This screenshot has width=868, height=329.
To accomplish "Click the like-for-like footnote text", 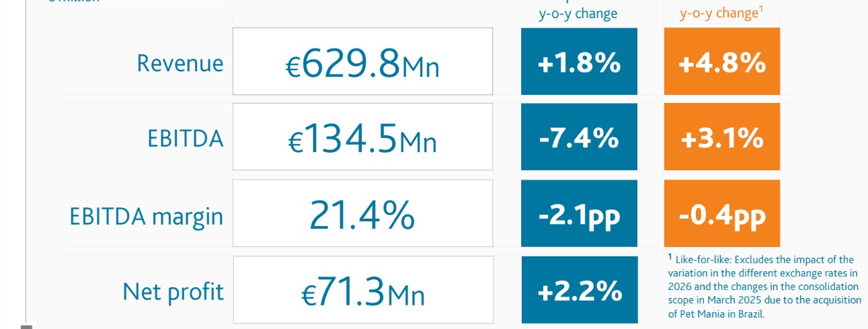I will [764, 286].
